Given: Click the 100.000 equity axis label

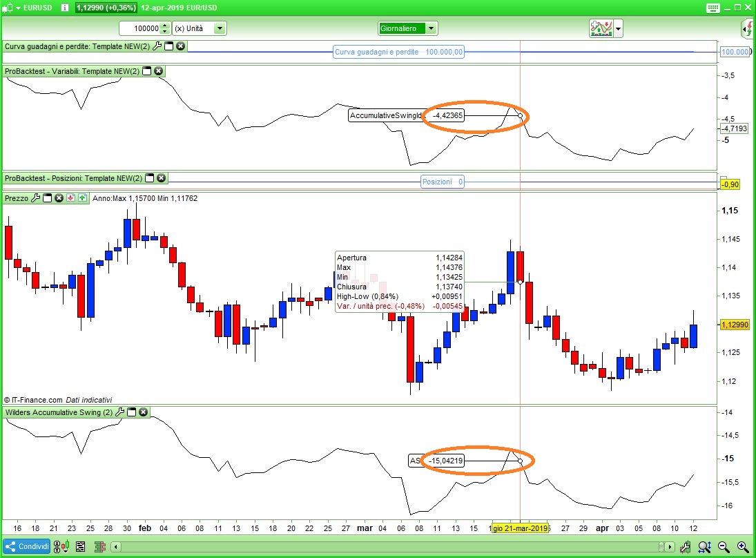Looking at the screenshot, I should (x=735, y=52).
